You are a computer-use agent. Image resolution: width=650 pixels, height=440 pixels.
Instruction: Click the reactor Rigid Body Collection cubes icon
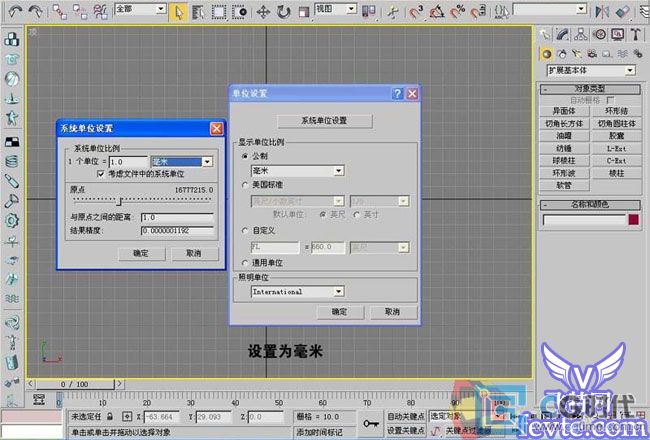tap(12, 39)
